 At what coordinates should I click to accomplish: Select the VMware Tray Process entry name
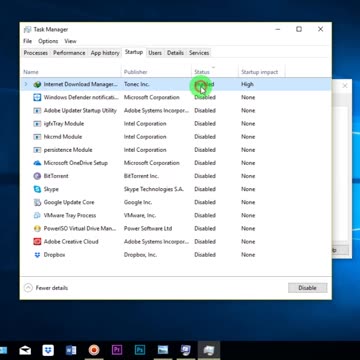click(70, 215)
